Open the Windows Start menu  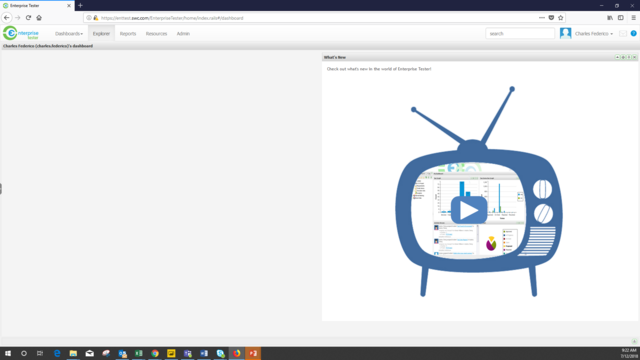(x=8, y=353)
